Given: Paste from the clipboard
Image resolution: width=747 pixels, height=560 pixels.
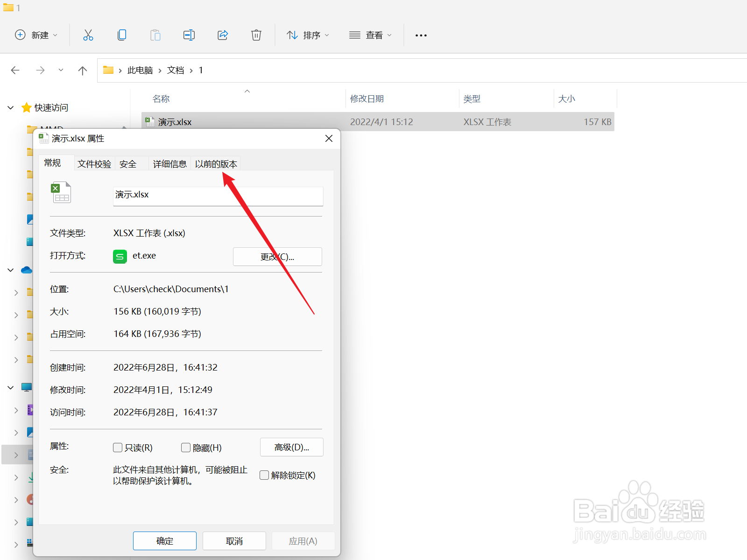Looking at the screenshot, I should [155, 35].
